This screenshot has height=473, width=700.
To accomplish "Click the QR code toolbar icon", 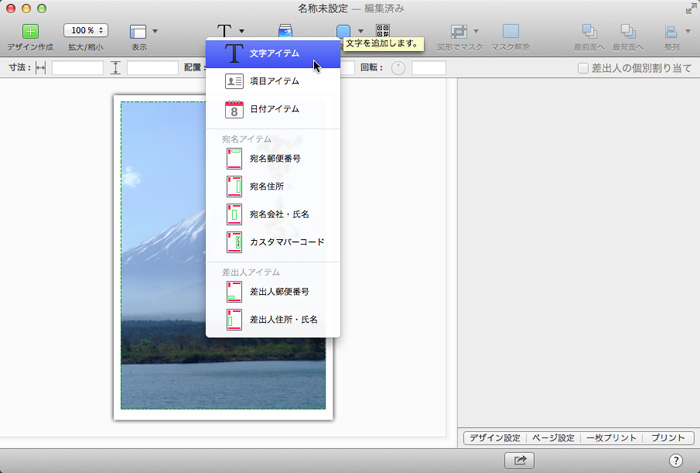I will click(383, 31).
